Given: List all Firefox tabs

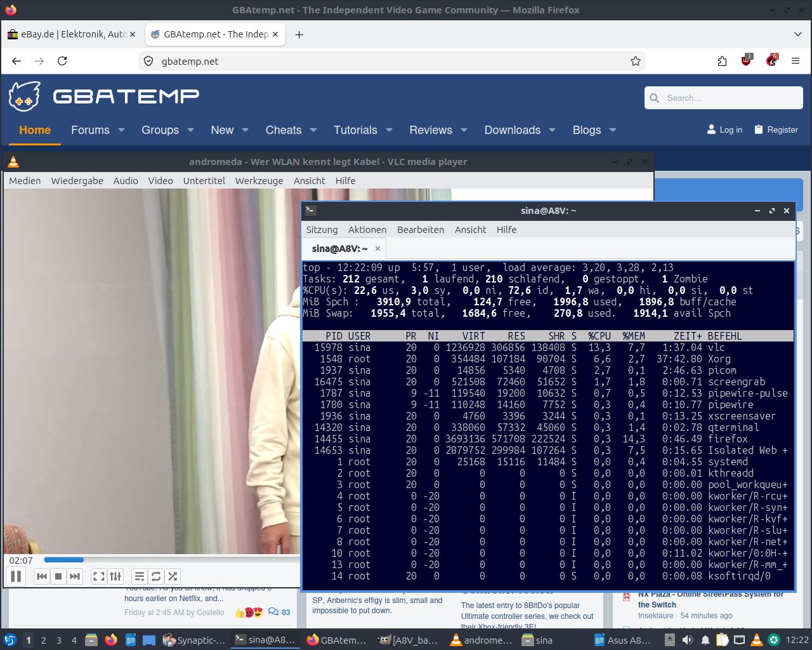Looking at the screenshot, I should 798,34.
